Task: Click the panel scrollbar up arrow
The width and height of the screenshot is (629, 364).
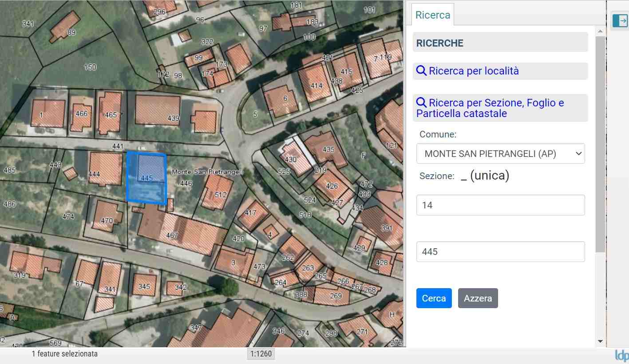Action: pos(600,31)
